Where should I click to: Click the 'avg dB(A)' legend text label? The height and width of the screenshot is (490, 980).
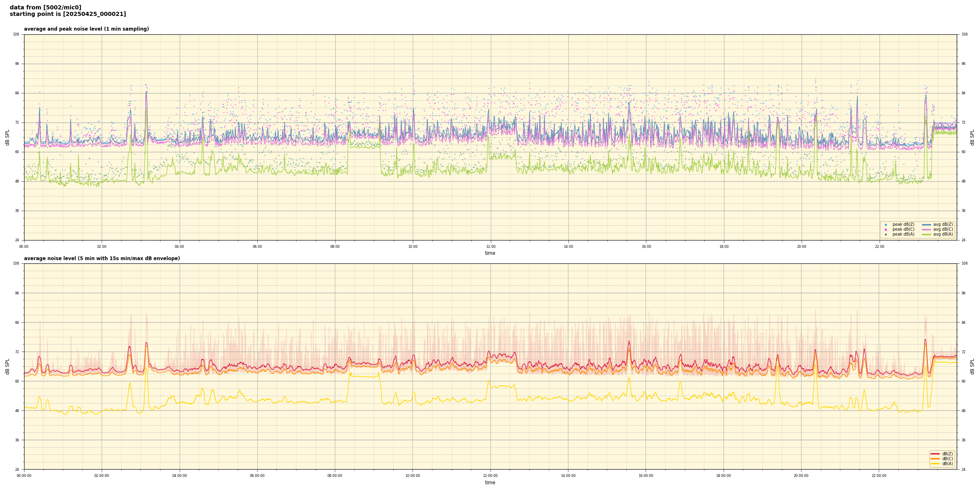coord(943,234)
